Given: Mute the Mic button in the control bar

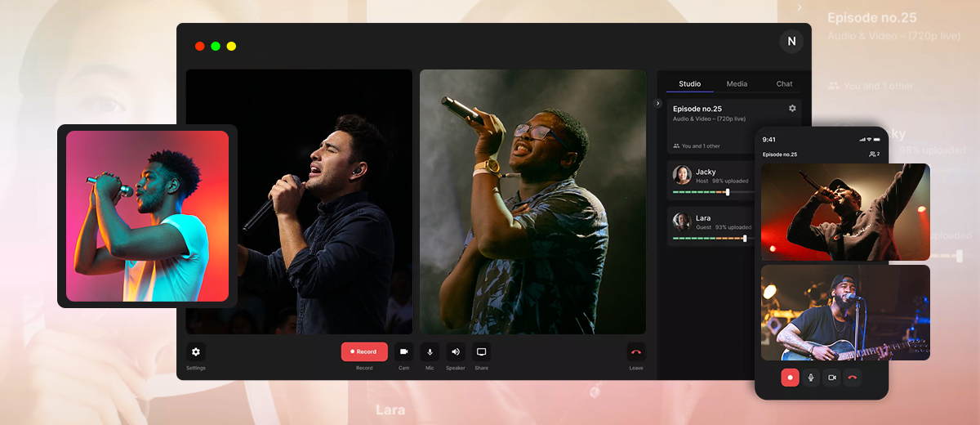Looking at the screenshot, I should pos(430,351).
